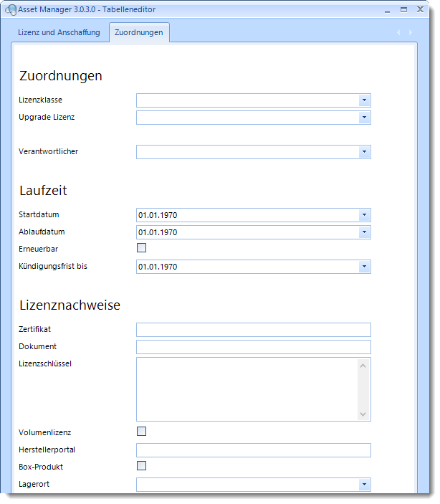Click the Lizenzklasse combo box field
The width and height of the screenshot is (440, 504).
254,100
